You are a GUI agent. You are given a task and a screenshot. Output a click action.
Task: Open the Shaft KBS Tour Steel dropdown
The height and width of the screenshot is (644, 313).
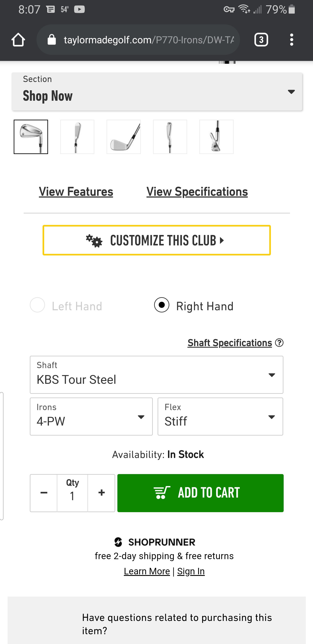point(156,374)
